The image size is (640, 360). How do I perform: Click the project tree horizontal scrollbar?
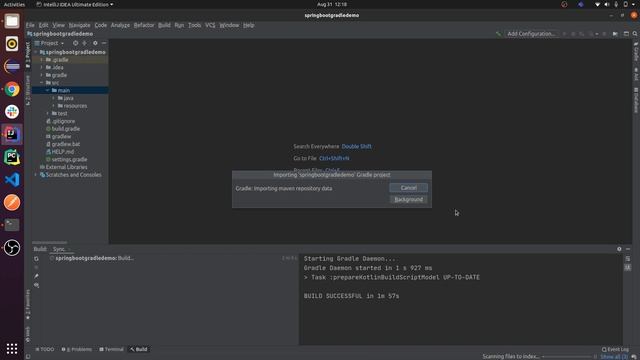point(49,242)
